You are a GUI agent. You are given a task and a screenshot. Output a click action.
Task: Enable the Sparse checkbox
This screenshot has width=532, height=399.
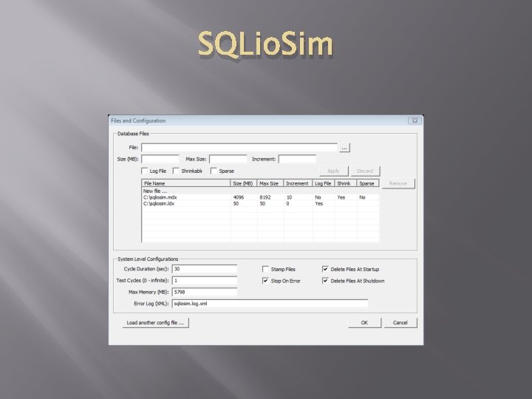[214, 171]
